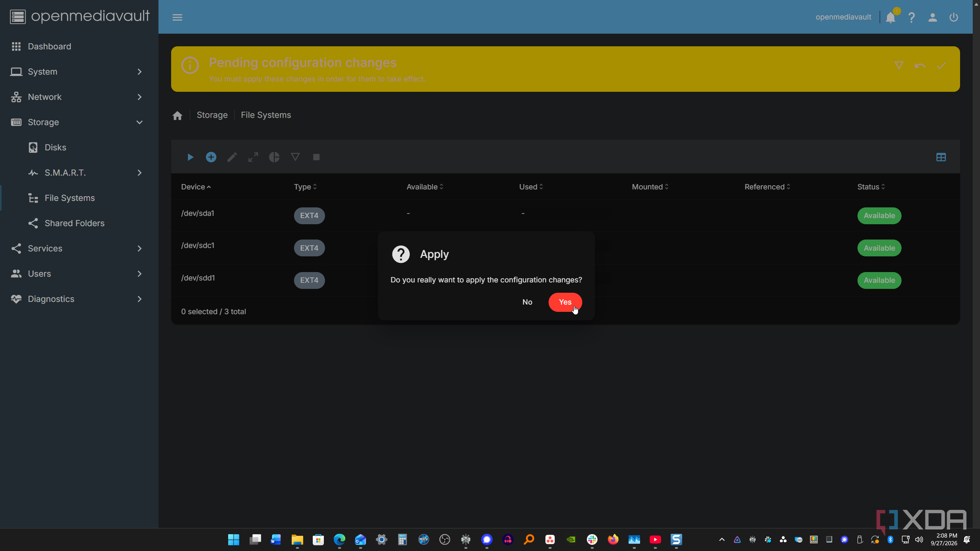Open Shared Folders page

click(79, 223)
